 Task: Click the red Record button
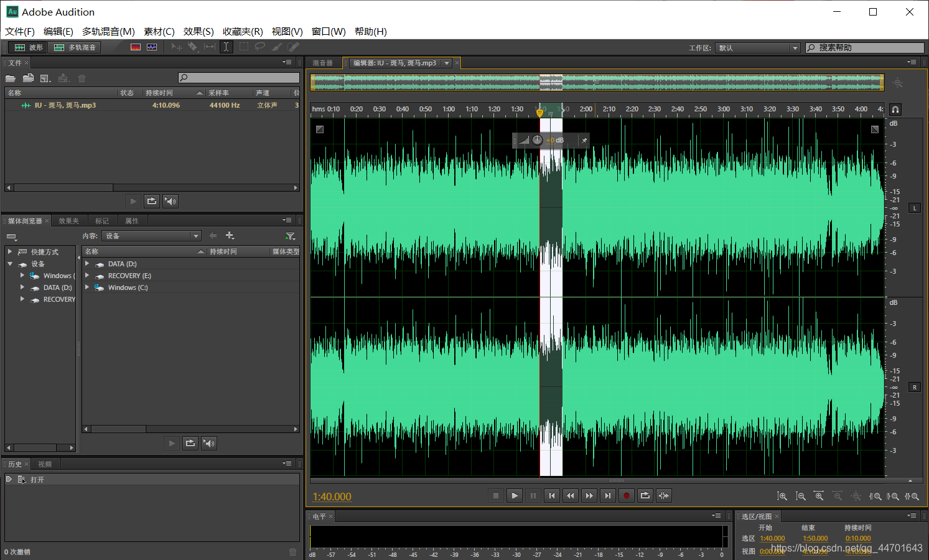click(x=627, y=496)
